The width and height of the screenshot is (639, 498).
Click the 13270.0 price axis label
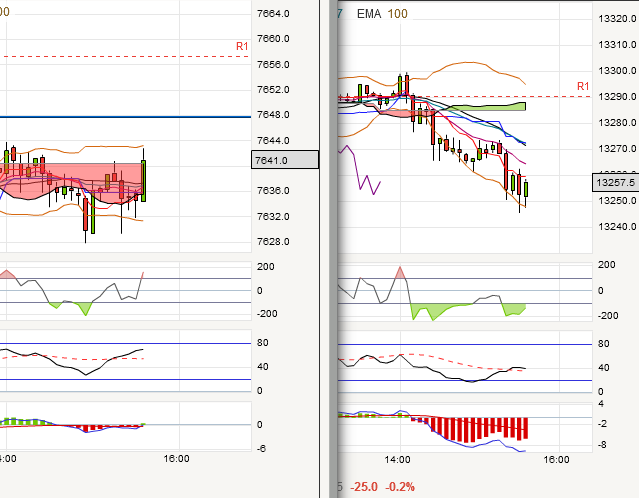[x=617, y=149]
